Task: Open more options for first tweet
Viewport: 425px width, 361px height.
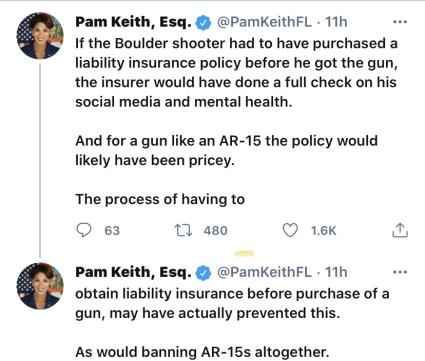Action: [400, 22]
